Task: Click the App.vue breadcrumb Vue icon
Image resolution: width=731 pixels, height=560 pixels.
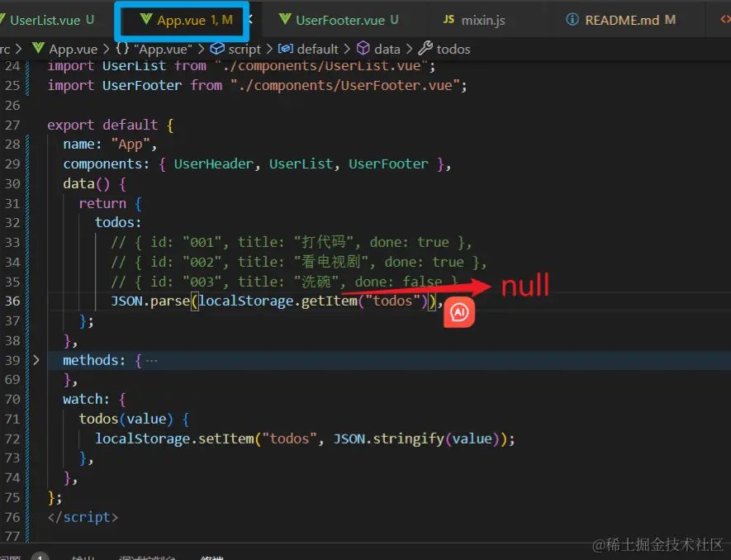Action: point(38,48)
